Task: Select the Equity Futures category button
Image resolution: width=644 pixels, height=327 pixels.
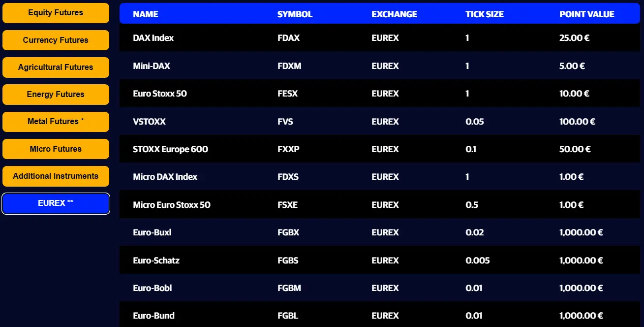Action: 56,13
